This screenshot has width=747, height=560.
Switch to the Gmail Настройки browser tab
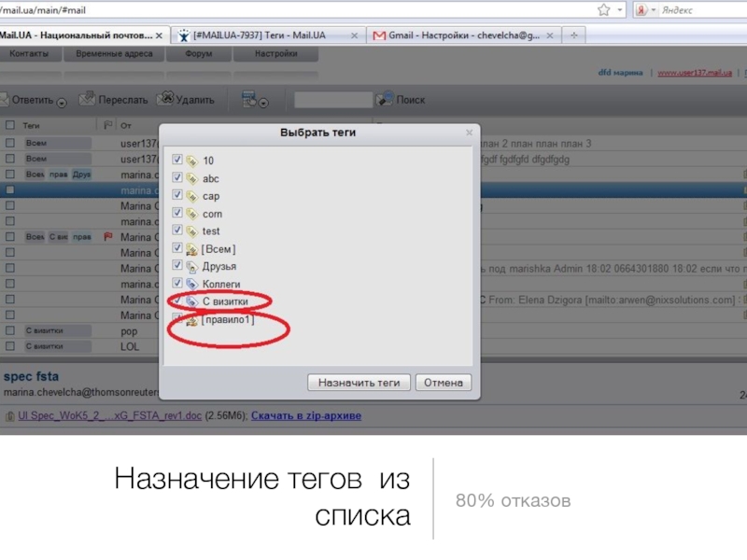point(463,35)
